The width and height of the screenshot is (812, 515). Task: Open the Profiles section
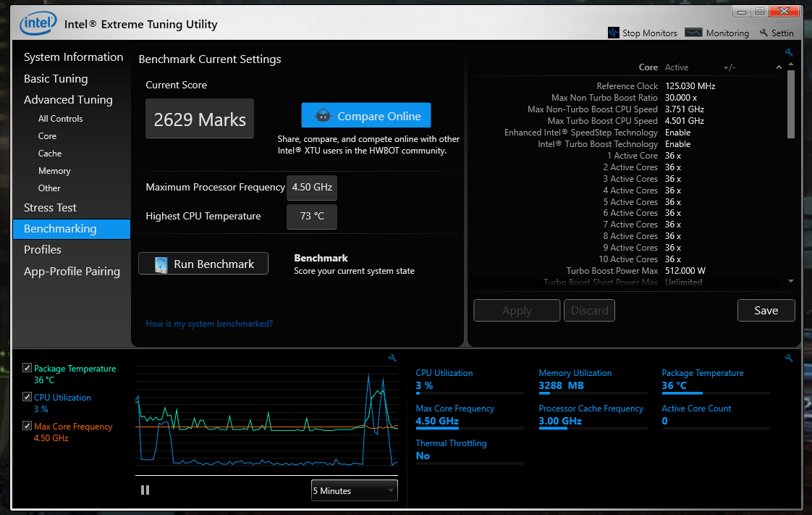(x=43, y=250)
